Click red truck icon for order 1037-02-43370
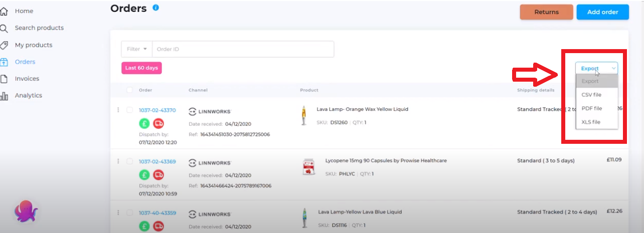This screenshot has width=644, height=233. tap(158, 123)
